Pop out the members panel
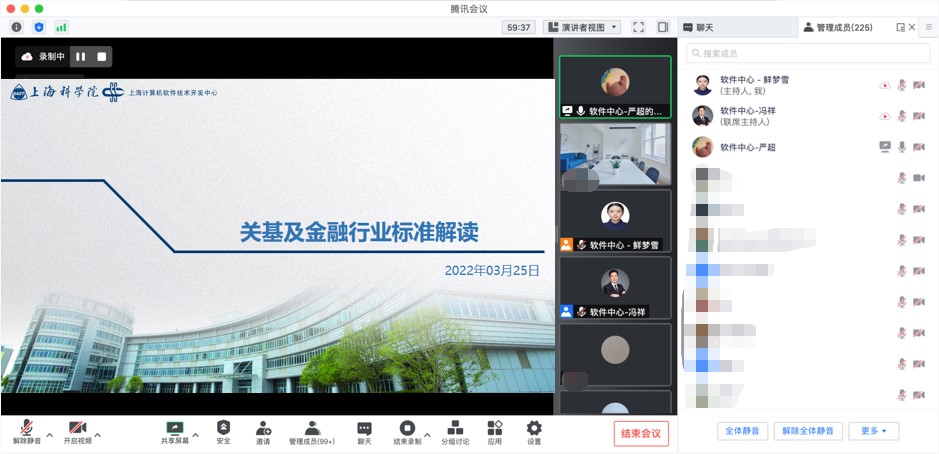The image size is (939, 454). (900, 27)
